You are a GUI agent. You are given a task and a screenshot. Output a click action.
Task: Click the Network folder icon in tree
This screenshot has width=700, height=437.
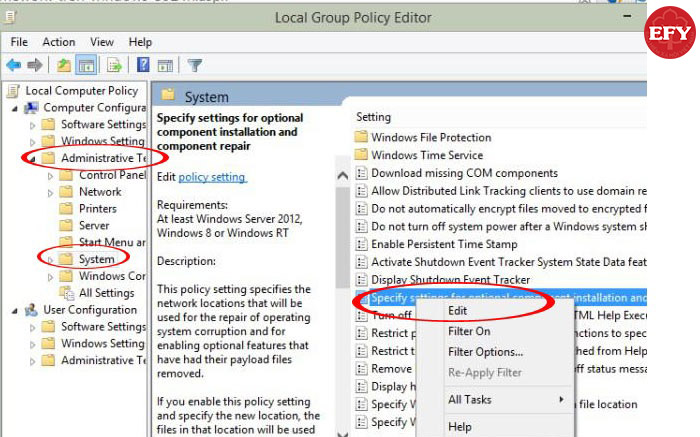[66, 191]
